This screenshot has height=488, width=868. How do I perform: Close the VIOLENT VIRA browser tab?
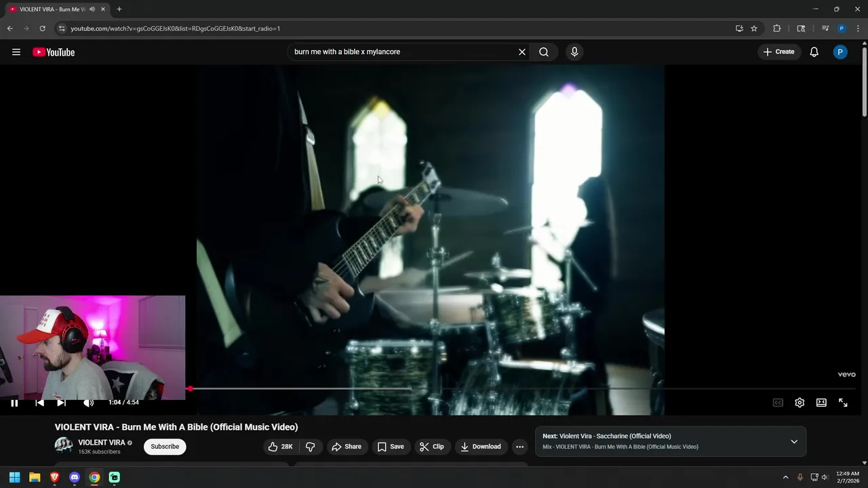[103, 9]
